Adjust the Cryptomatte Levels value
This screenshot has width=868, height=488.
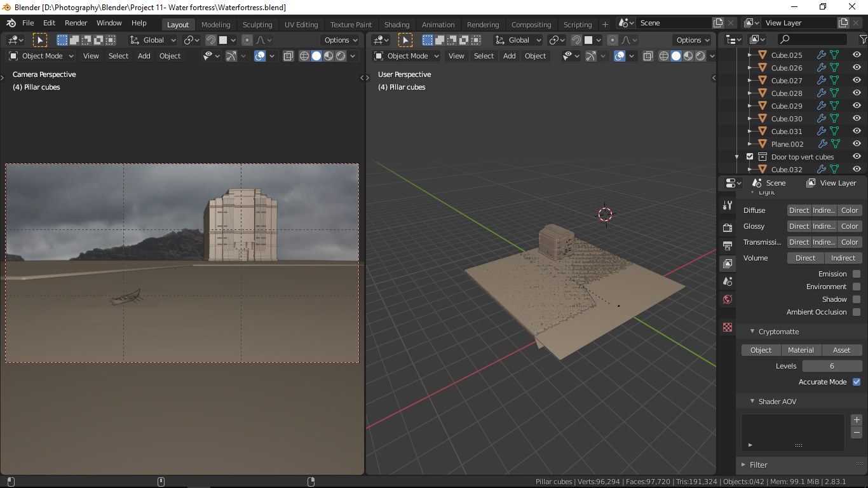click(832, 365)
